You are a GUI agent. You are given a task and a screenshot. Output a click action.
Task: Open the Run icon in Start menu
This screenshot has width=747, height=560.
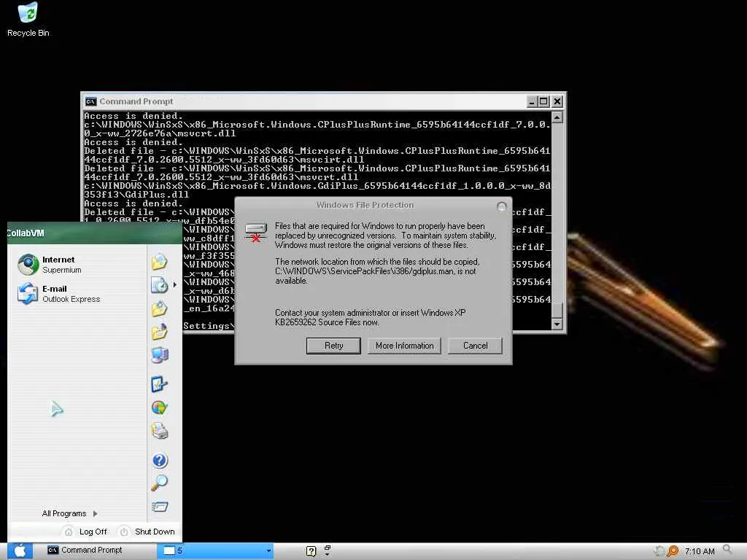159,506
